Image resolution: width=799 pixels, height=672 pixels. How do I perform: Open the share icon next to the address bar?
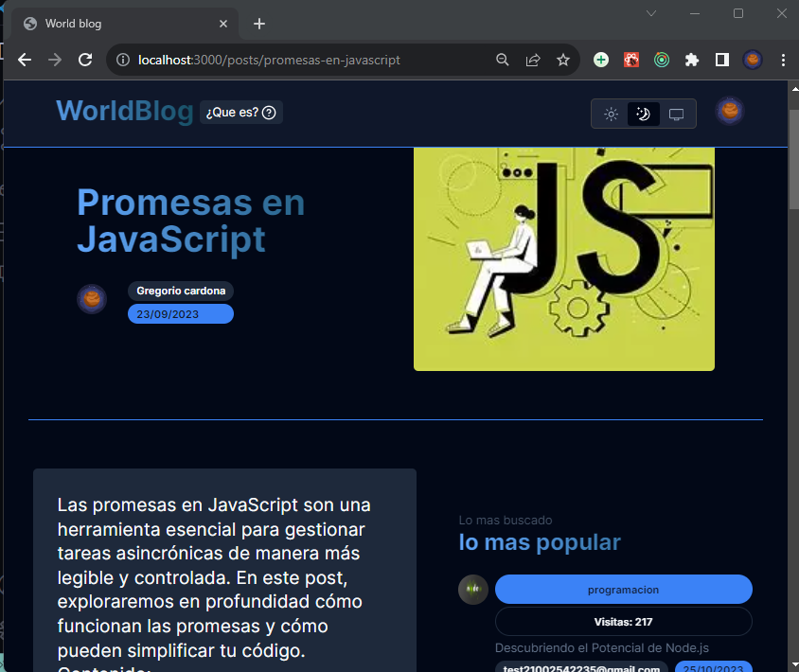(533, 59)
